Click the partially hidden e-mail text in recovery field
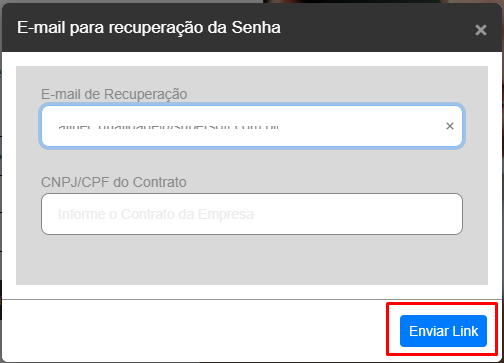This screenshot has height=363, width=504. 168,127
